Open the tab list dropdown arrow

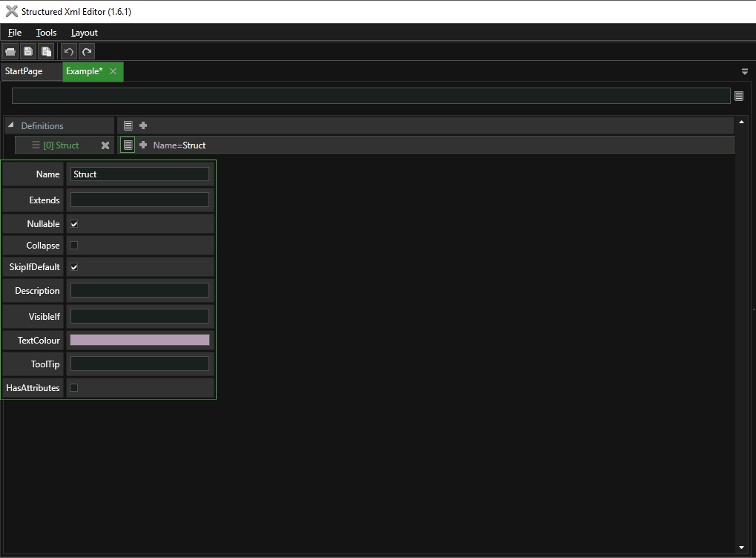click(744, 72)
